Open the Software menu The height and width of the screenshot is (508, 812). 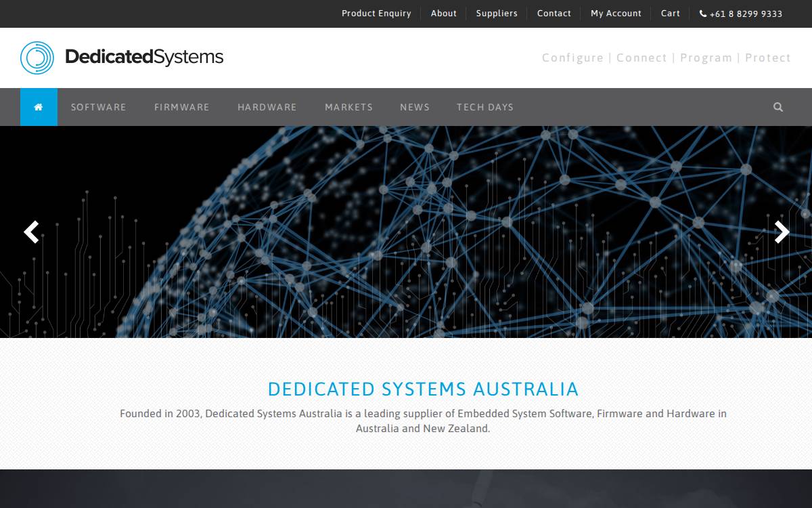[x=99, y=107]
